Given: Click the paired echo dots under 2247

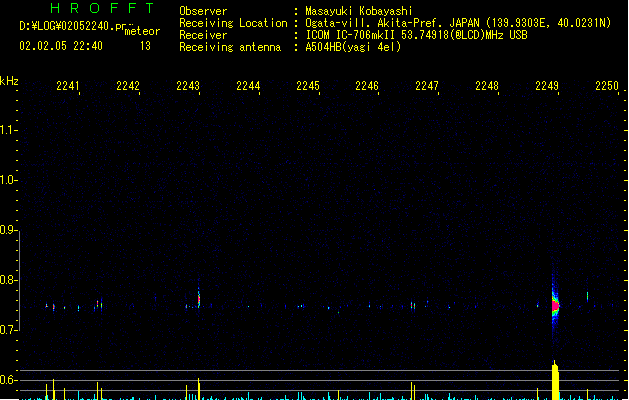Looking at the screenshot, I should (x=413, y=306).
